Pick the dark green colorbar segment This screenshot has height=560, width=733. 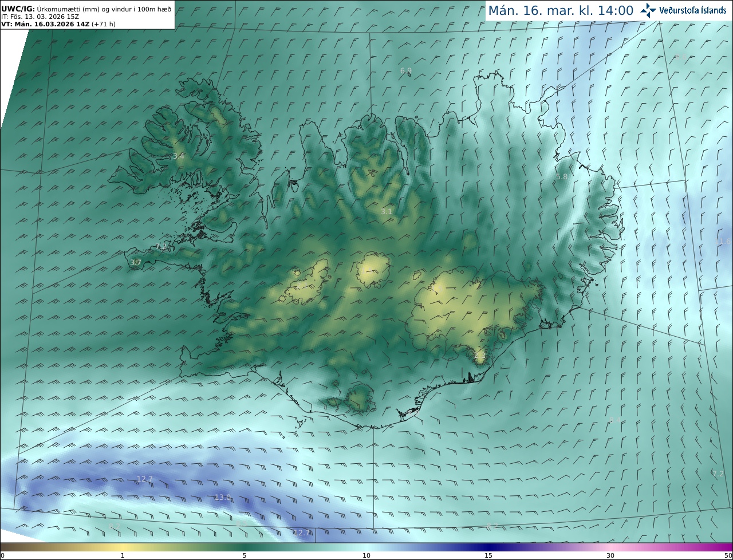coord(245,547)
